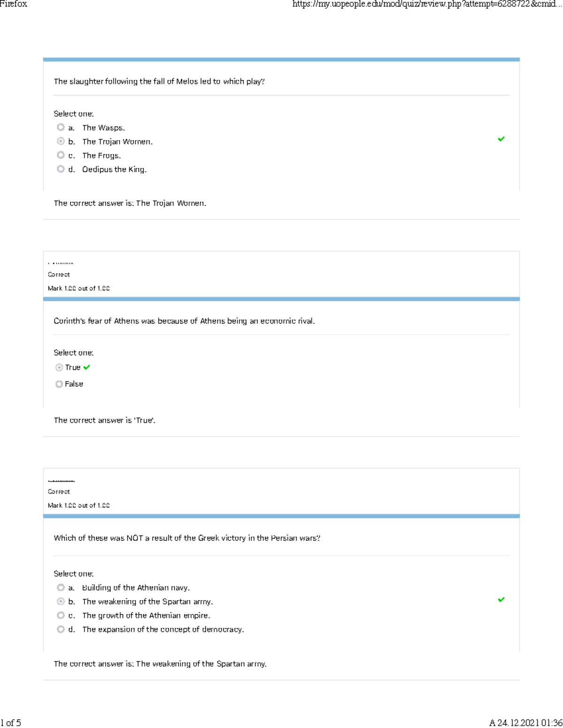Select answer a. "The Wasps."

(x=61, y=127)
